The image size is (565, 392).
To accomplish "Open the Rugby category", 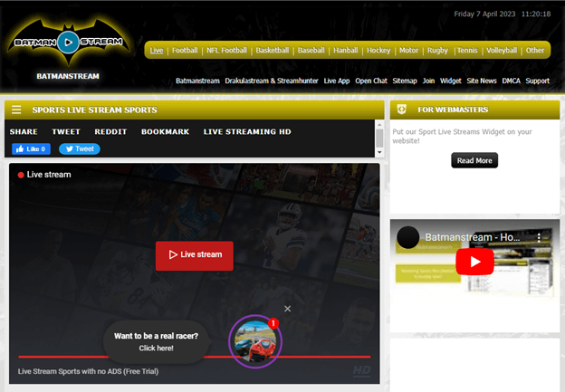I will click(438, 50).
